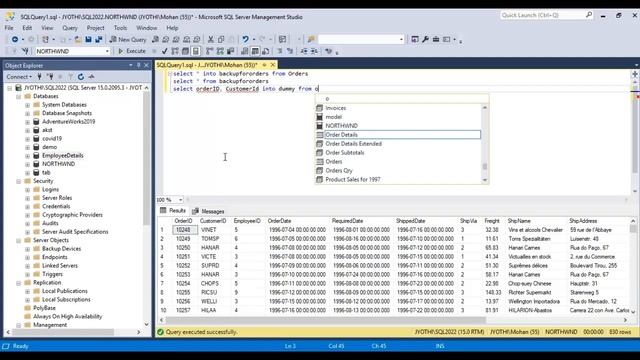Choose Orders from autocomplete list
The width and height of the screenshot is (640, 360).
(x=333, y=162)
